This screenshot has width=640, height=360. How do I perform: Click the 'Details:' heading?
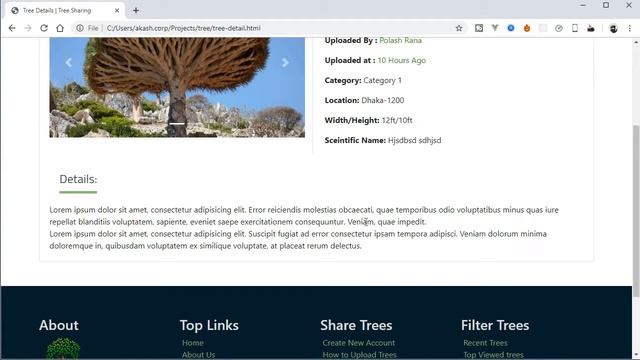click(x=78, y=179)
